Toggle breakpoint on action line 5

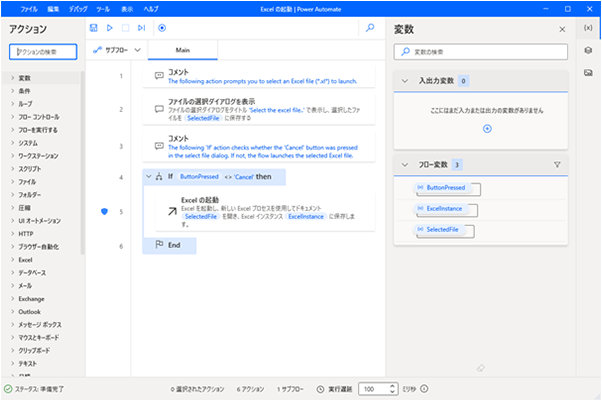pyautogui.click(x=104, y=212)
